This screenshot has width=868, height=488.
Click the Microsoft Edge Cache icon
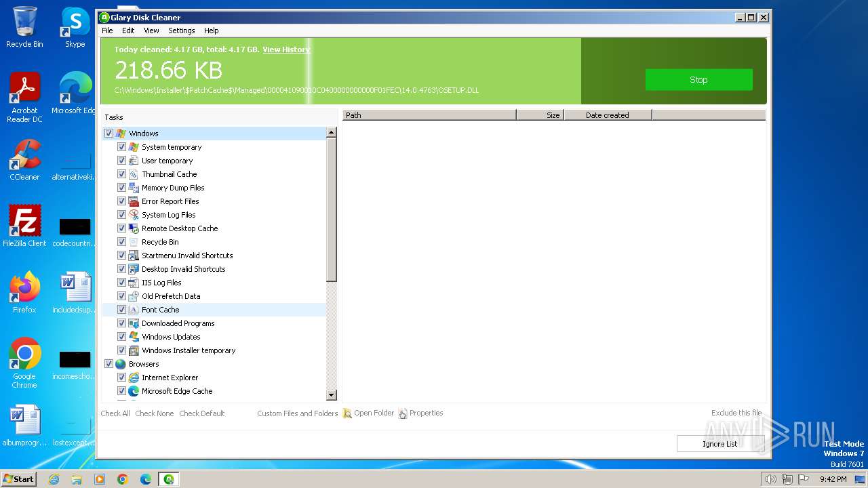point(134,391)
